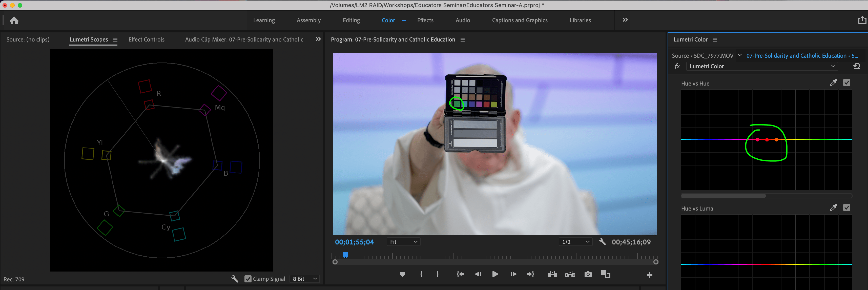Select the Mark Out icon

click(437, 274)
